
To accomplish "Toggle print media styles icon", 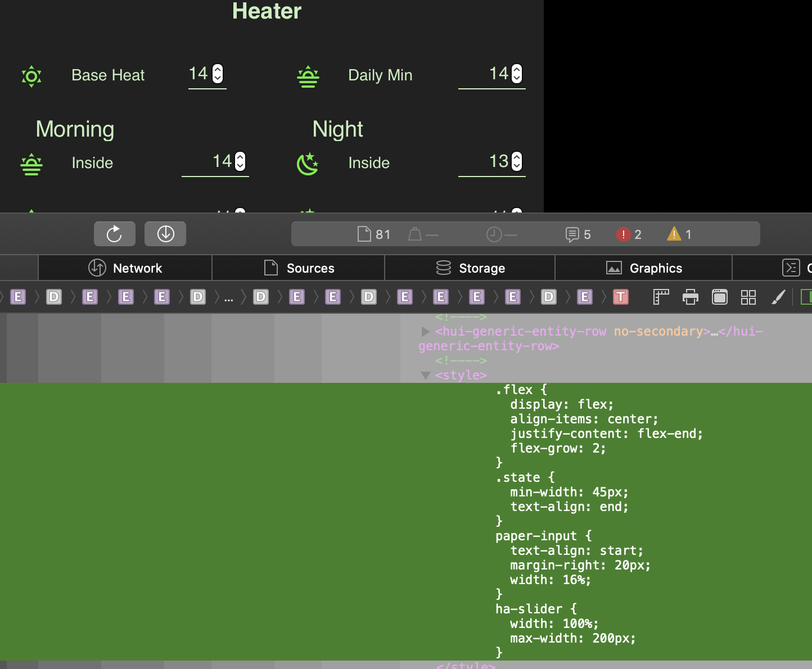I will (690, 297).
